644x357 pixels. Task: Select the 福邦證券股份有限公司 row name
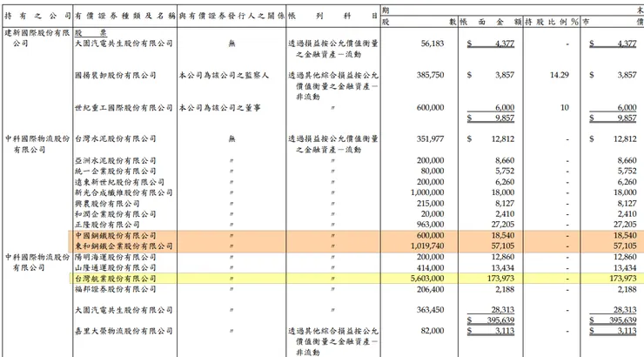click(116, 290)
